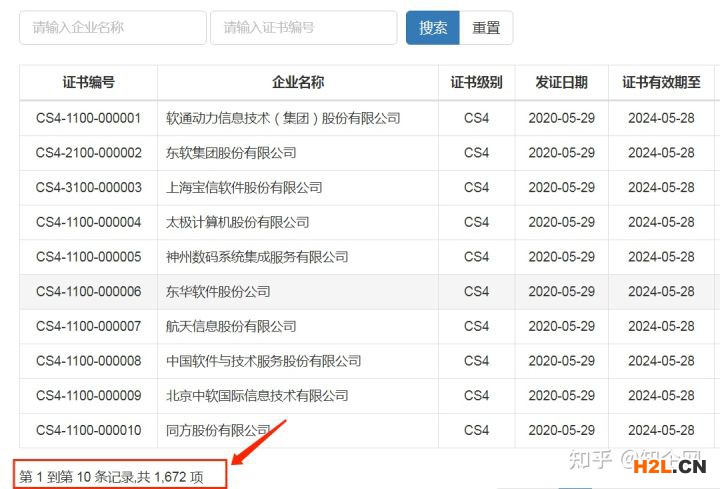This screenshot has height=489, width=720.
Task: Click 神州数码系统集成服务有限公司 row
Action: coord(257,257)
